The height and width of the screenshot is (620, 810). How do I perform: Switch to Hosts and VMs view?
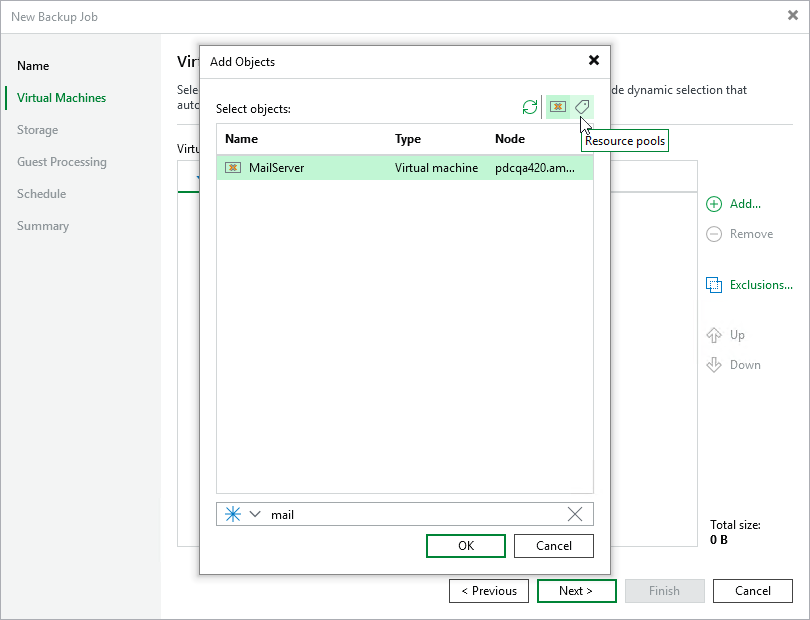[x=557, y=107]
